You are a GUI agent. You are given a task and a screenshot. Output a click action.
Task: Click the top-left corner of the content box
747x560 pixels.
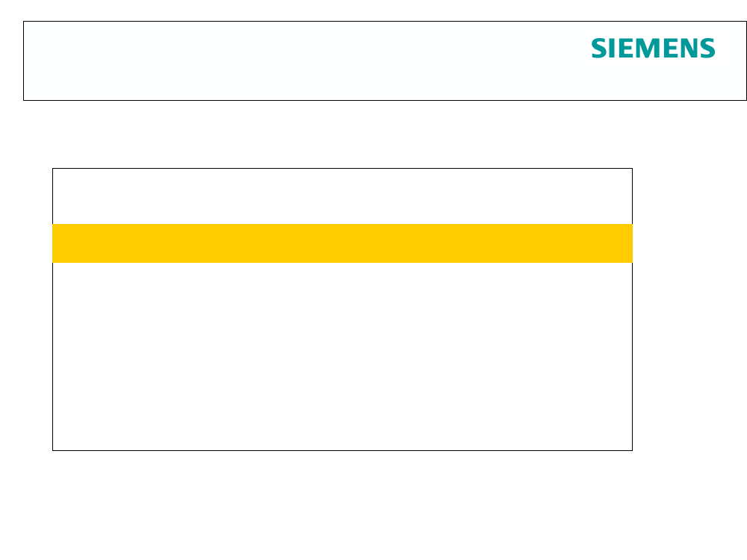click(x=53, y=169)
